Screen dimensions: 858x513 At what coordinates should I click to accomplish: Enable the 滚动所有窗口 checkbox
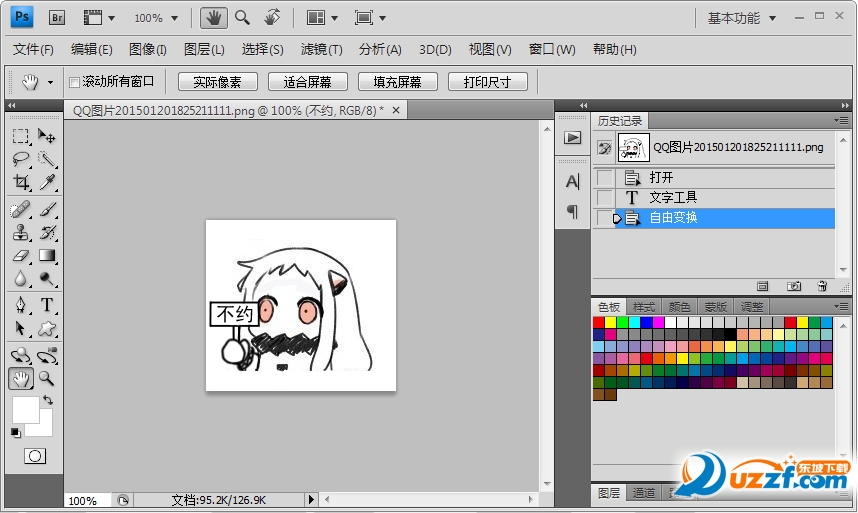tap(74, 82)
